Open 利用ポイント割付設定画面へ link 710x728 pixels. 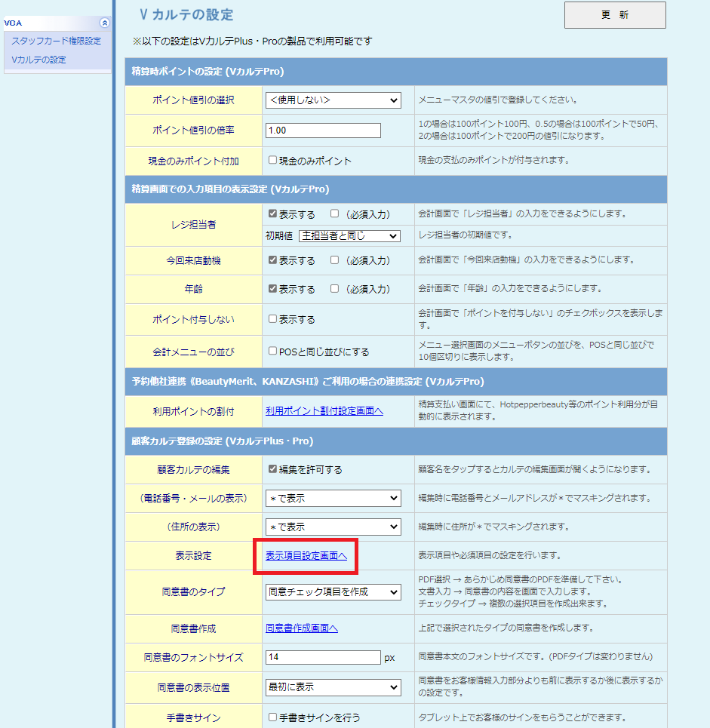point(324,411)
